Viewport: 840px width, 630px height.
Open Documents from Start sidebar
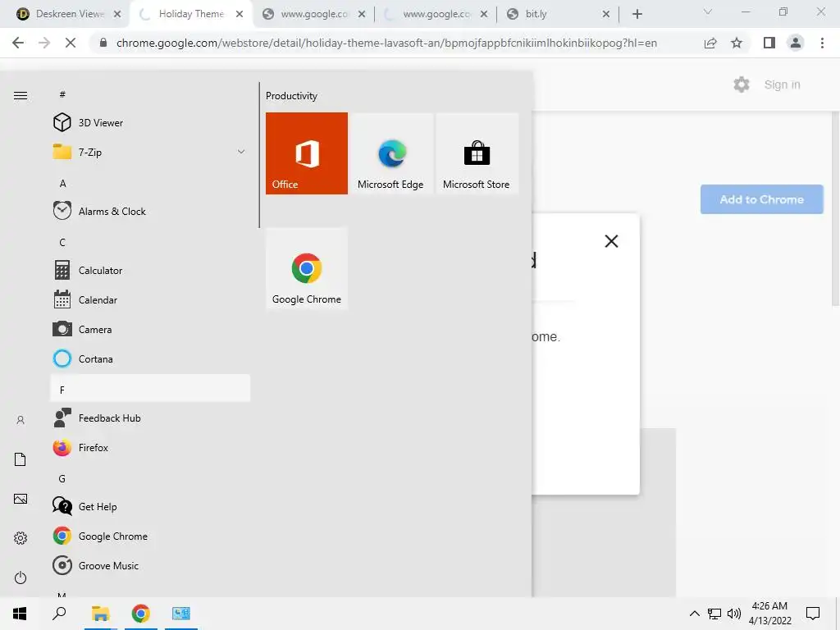(21, 459)
